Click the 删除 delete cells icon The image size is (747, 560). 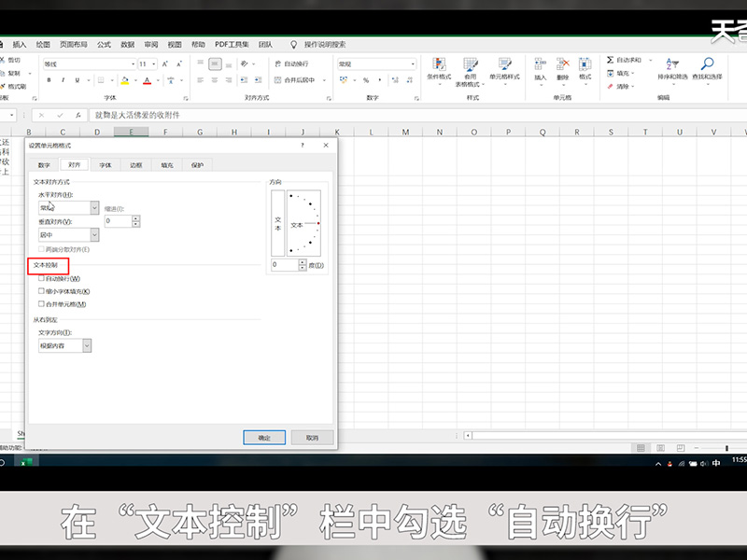coord(563,71)
